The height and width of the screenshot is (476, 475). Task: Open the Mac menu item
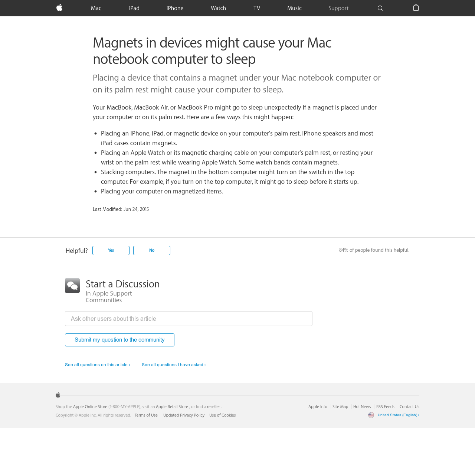click(96, 8)
